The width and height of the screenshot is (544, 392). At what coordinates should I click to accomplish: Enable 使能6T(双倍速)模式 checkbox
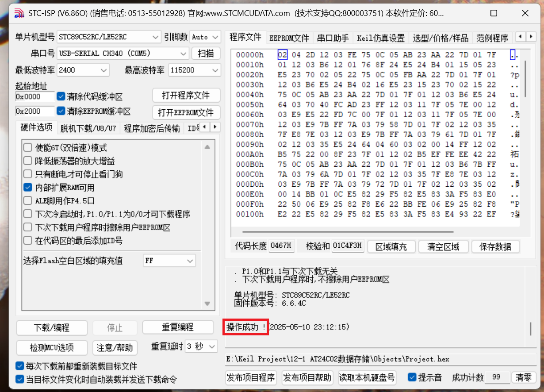click(x=28, y=148)
